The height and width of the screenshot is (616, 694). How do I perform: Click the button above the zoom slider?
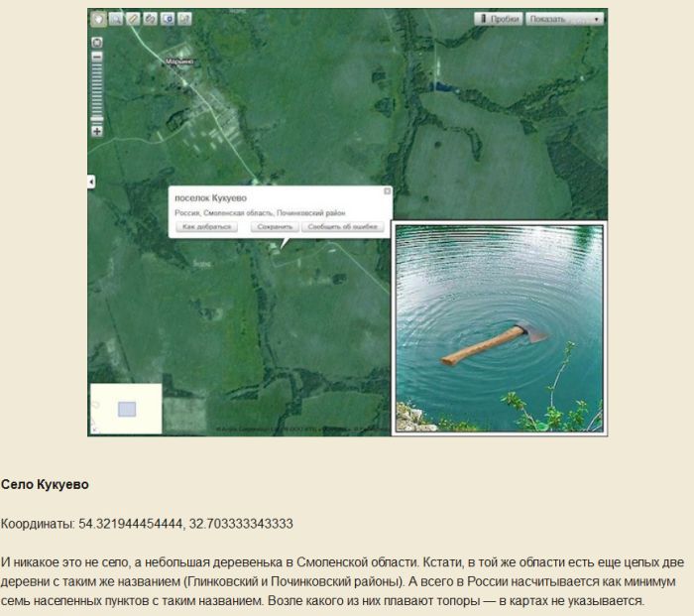coord(97,43)
